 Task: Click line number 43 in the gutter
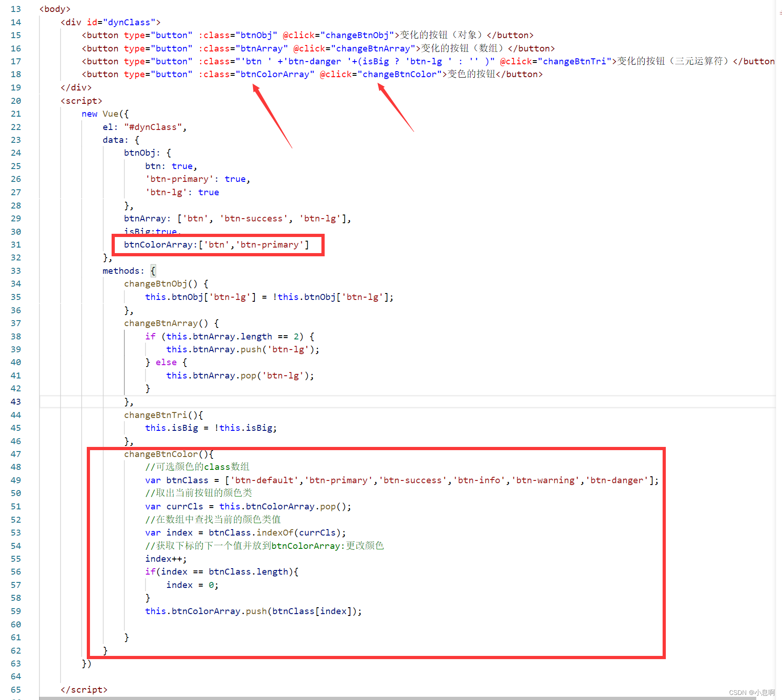click(x=16, y=402)
